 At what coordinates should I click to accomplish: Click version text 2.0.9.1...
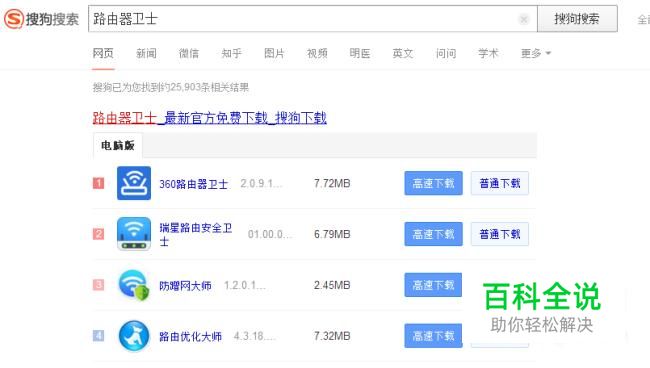pos(262,183)
